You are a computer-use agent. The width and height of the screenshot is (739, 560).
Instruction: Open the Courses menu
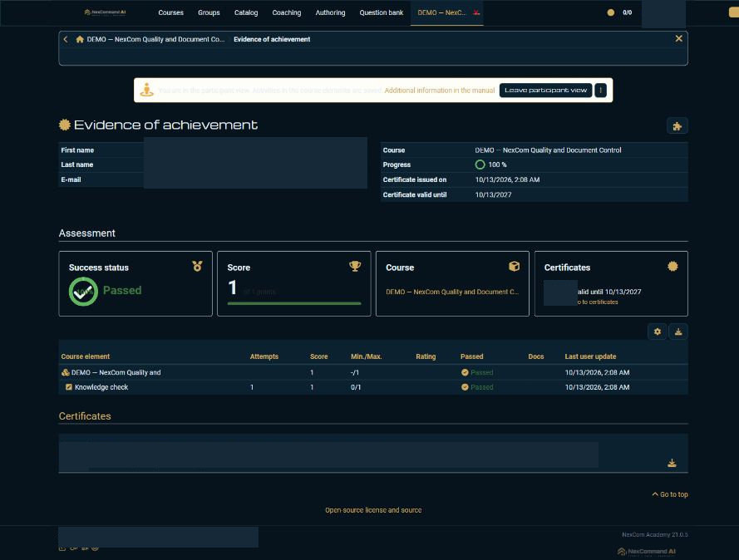(170, 12)
